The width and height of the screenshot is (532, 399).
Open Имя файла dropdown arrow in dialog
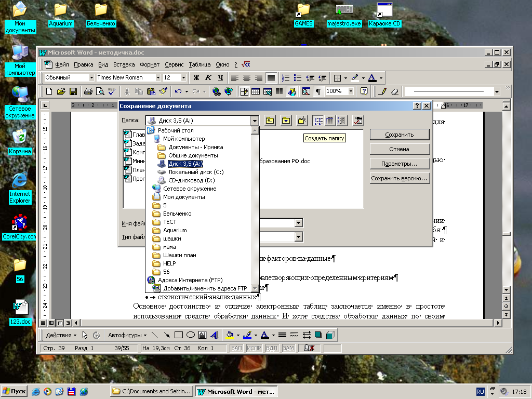299,223
